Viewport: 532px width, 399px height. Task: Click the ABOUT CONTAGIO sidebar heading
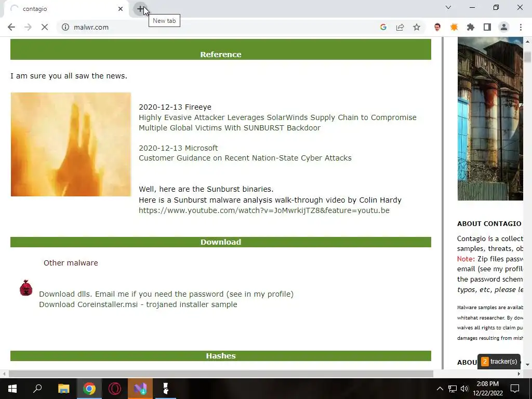(x=489, y=224)
